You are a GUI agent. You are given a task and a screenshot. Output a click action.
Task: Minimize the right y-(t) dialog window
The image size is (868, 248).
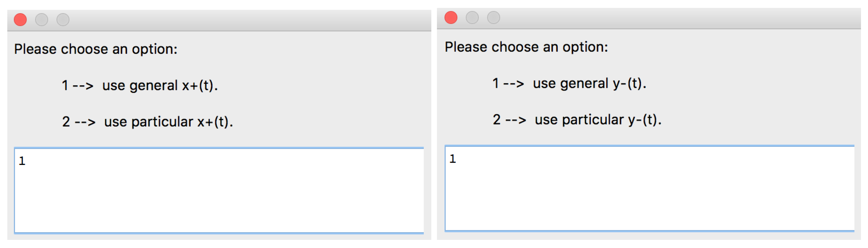coord(472,18)
